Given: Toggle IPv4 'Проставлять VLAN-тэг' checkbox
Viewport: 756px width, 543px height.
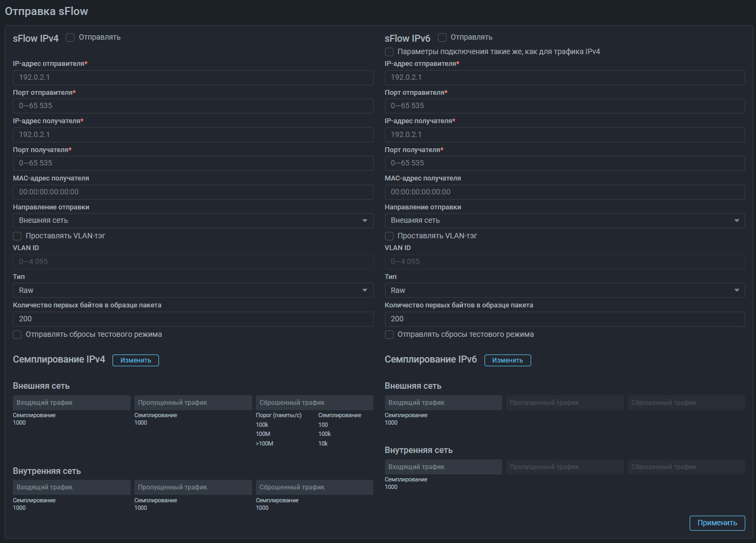Looking at the screenshot, I should (17, 236).
